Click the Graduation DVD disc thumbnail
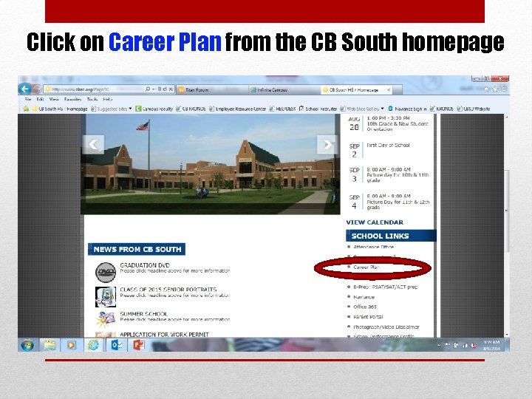Screen dimensions: 532x399 click(106, 272)
